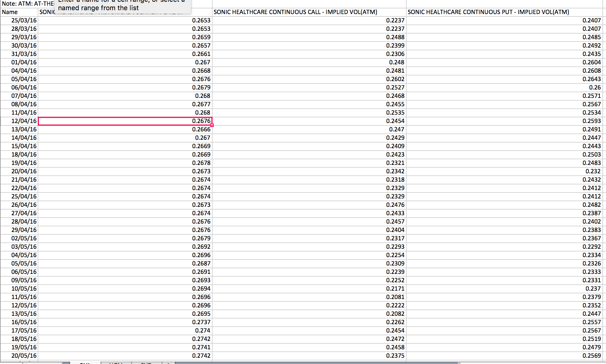Click the 'SONIC HEALTHCARE CONTINUOUS PUT - IMPLIED VOL(ATM)' header

(x=503, y=12)
